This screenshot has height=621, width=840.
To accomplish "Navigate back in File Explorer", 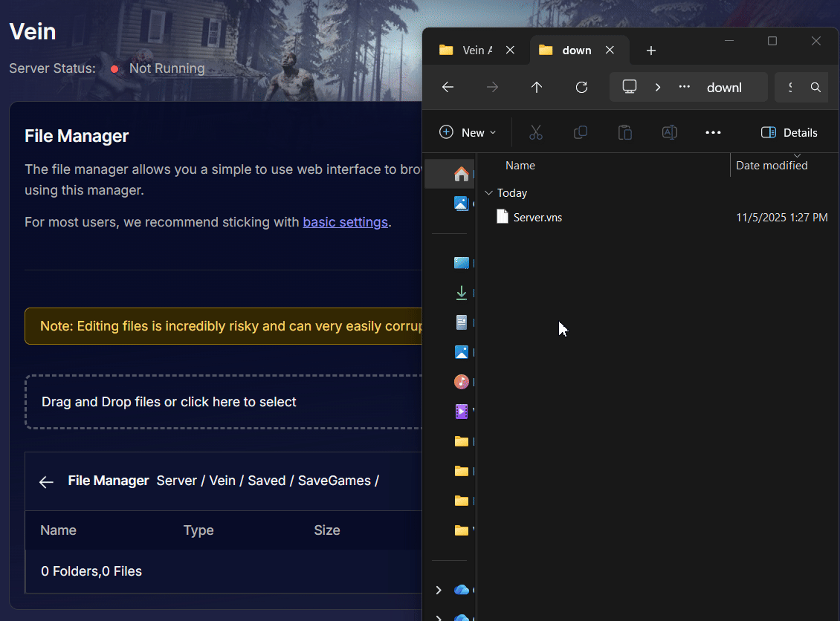I will [x=448, y=88].
